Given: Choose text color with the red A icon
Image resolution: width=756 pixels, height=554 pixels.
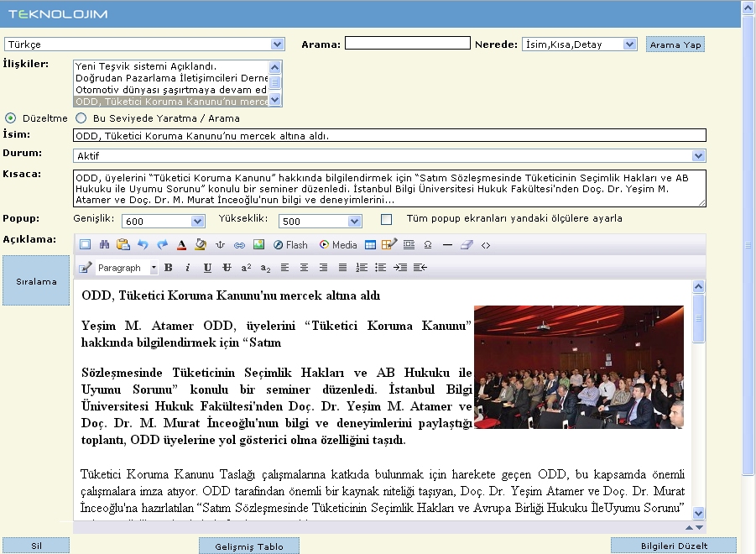Looking at the screenshot, I should [x=181, y=245].
